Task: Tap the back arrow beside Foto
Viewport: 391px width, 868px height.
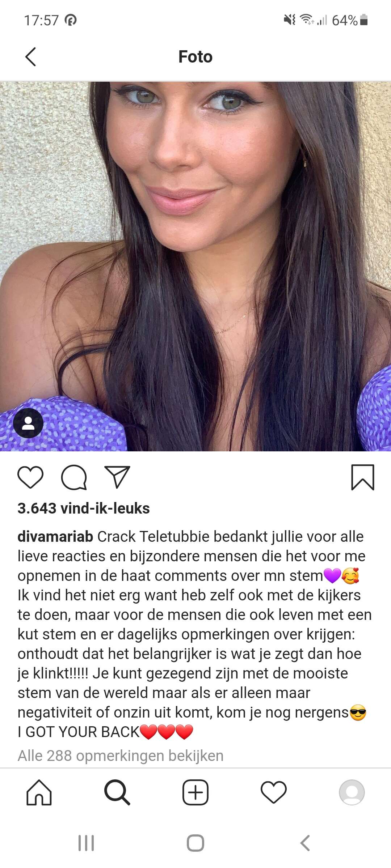Action: click(31, 57)
